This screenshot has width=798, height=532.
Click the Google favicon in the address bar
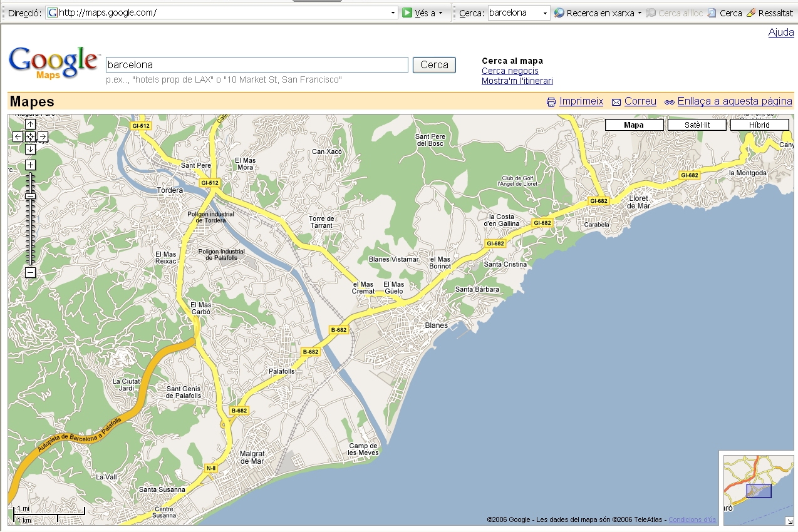coord(53,13)
